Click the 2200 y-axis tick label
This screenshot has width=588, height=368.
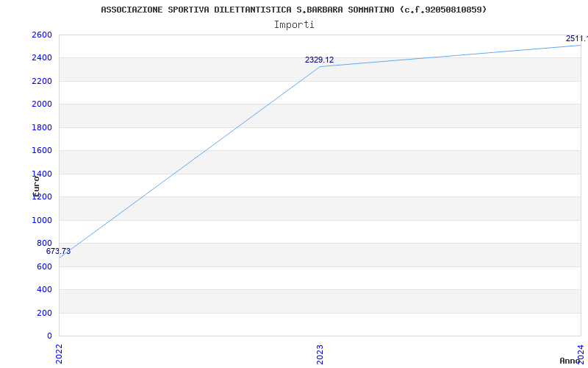(x=42, y=81)
